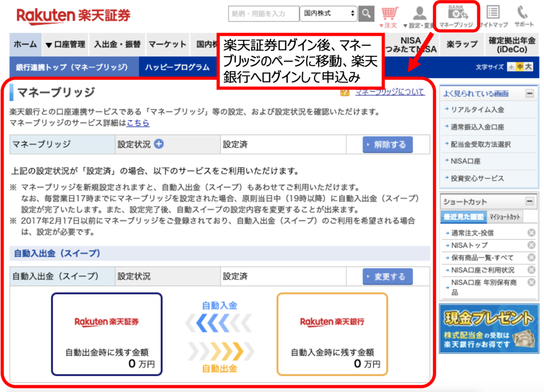
Task: Remove 通常注文-投信 from recent list
Action: [531, 233]
